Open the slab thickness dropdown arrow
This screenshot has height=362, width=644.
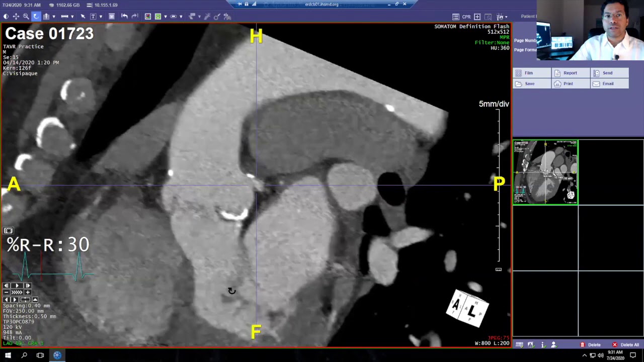click(181, 17)
